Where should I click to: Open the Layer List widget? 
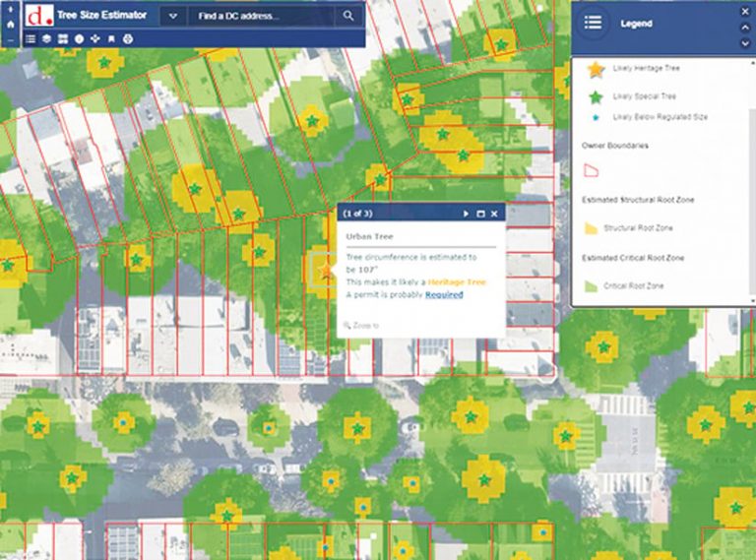[x=46, y=39]
